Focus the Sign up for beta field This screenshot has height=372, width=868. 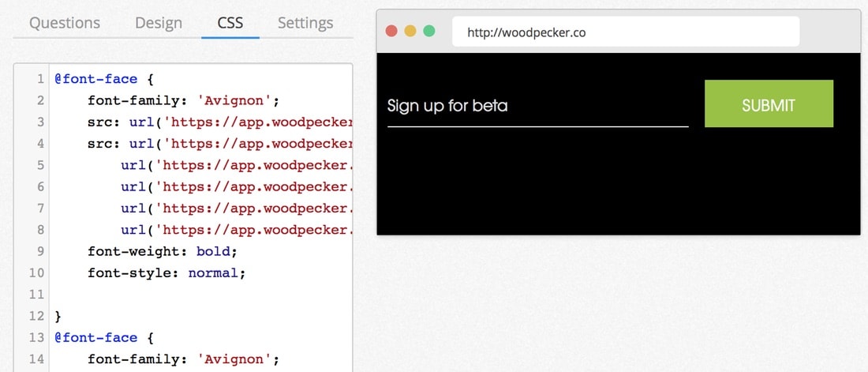(537, 106)
